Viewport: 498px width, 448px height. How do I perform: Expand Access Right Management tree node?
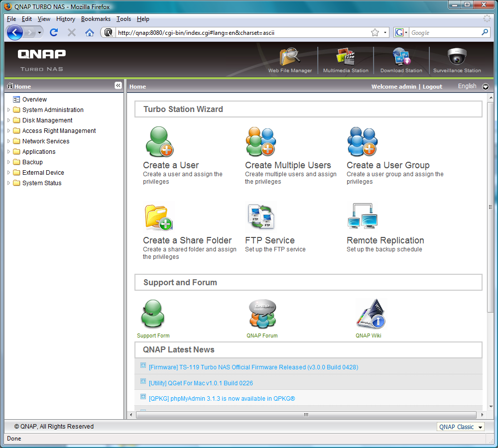8,131
